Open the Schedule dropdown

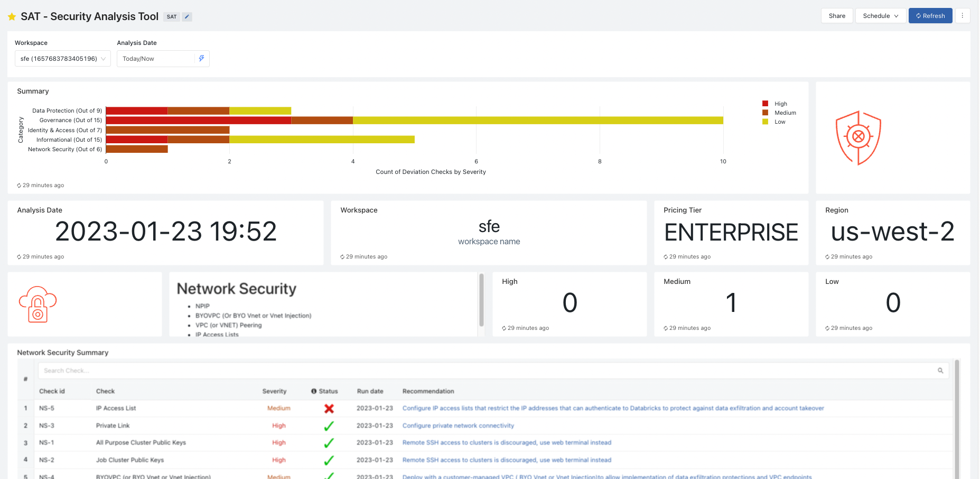880,15
